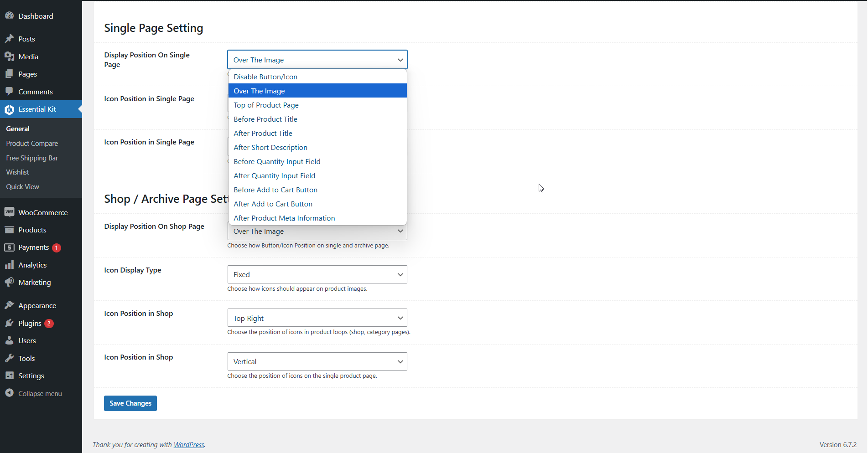The width and height of the screenshot is (868, 453).
Task: Choose Top of Product Page option
Action: [x=317, y=105]
